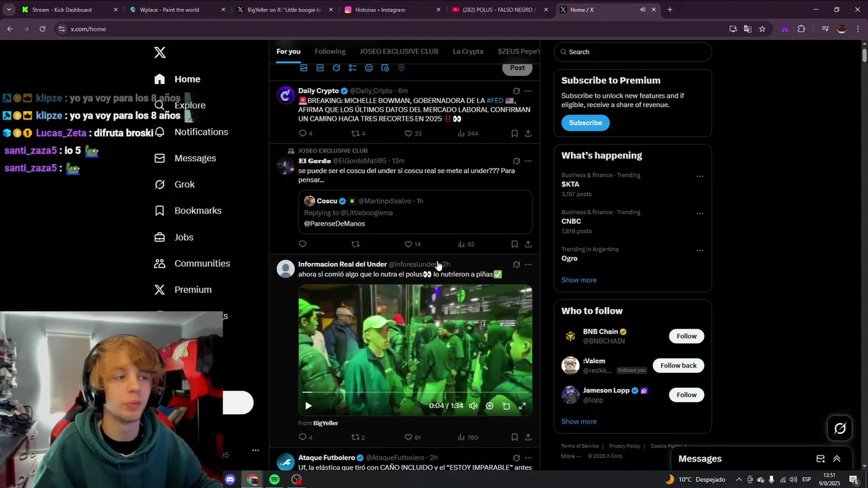The height and width of the screenshot is (488, 868).
Task: Tag location via composer pin icon
Action: coord(401,68)
